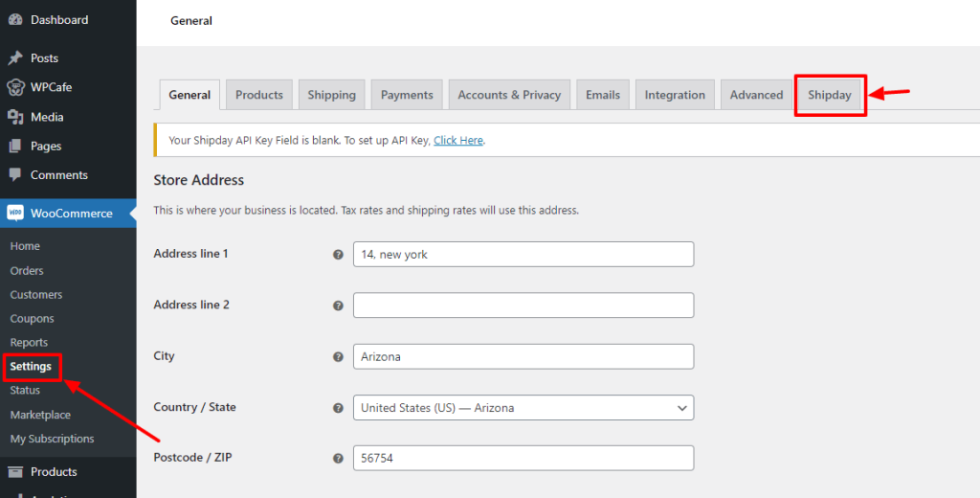
Task: Click the Products archive box icon
Action: [15, 472]
